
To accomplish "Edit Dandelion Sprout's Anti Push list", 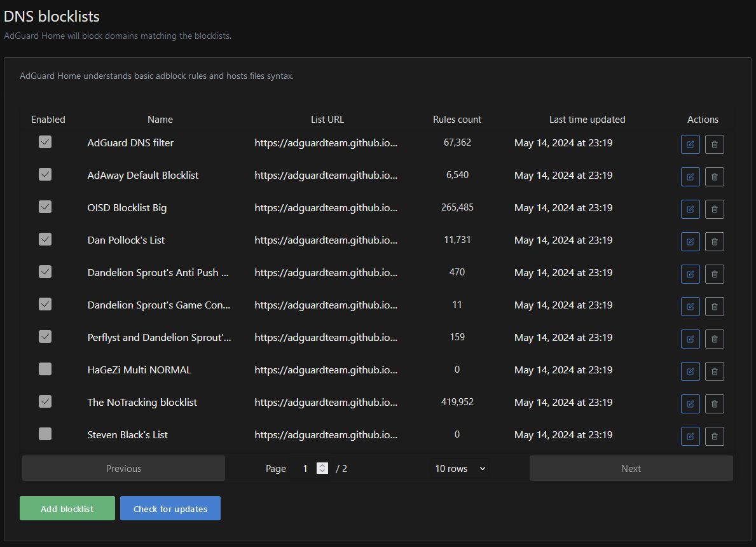I will point(690,274).
